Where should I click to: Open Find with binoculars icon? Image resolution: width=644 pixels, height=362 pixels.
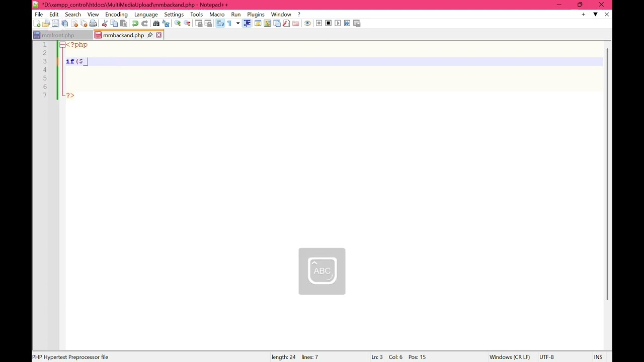pos(156,23)
